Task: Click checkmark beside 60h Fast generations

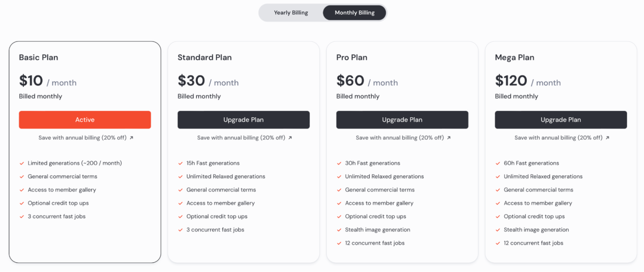Action: coord(498,163)
